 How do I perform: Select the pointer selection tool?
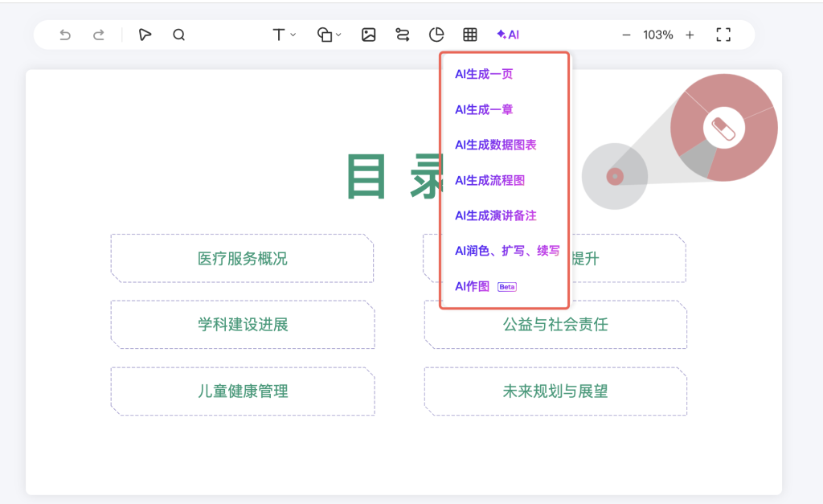coord(145,35)
